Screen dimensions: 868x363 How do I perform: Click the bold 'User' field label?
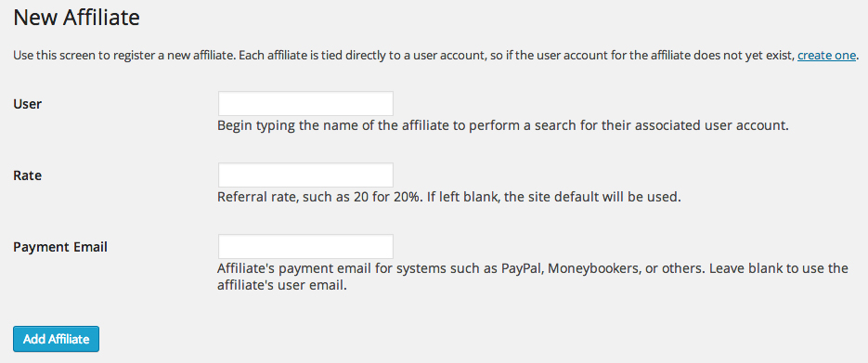coord(28,104)
